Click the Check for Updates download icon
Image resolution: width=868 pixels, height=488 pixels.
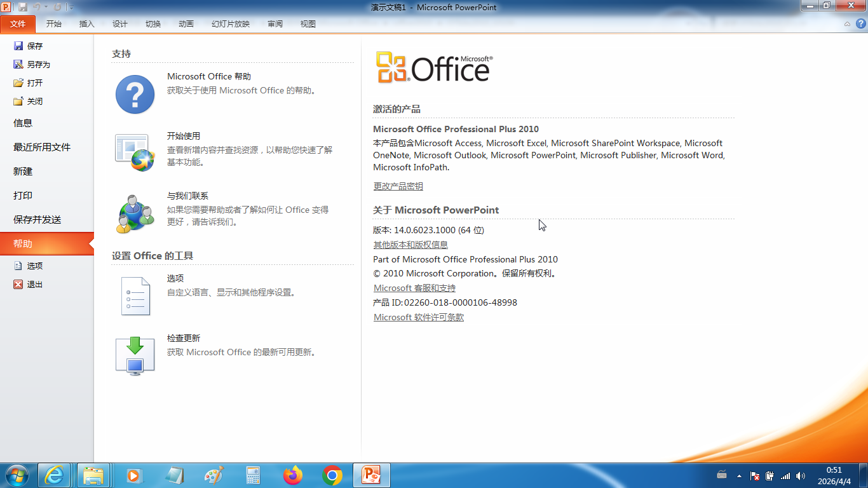point(135,356)
